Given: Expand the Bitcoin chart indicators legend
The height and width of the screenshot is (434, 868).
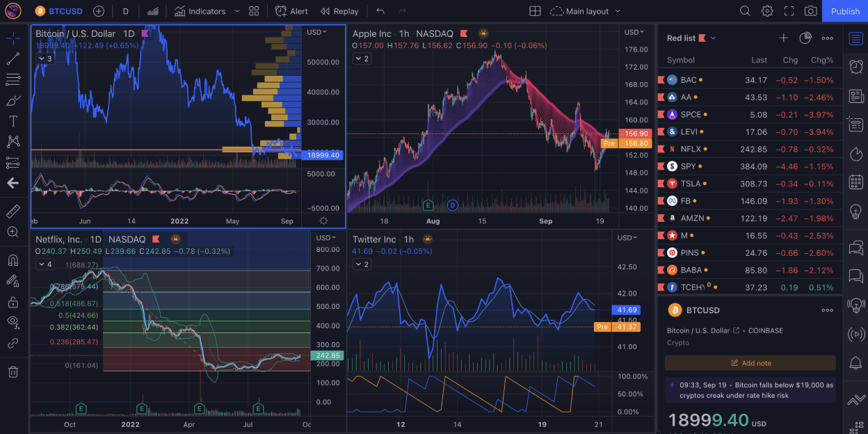Looking at the screenshot, I should pos(45,59).
